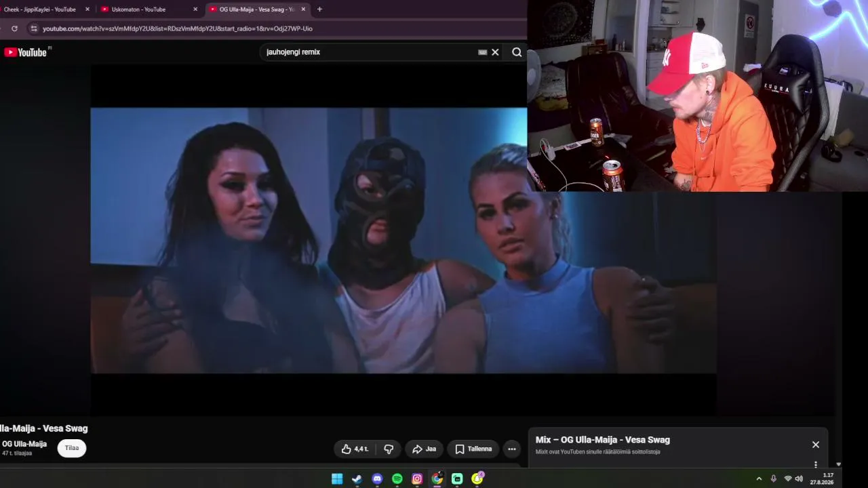The height and width of the screenshot is (488, 868).
Task: Dislike the Vesa Swag video
Action: coord(389,449)
